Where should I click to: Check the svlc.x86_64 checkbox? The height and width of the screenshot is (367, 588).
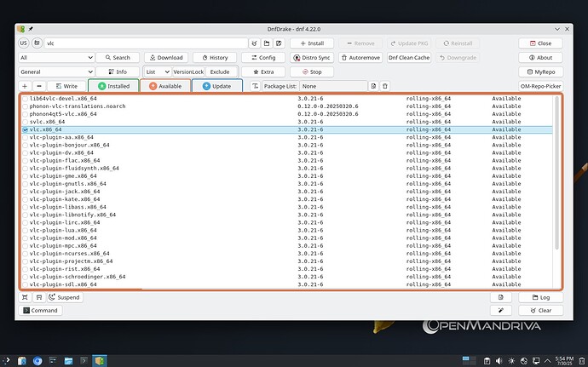25,122
